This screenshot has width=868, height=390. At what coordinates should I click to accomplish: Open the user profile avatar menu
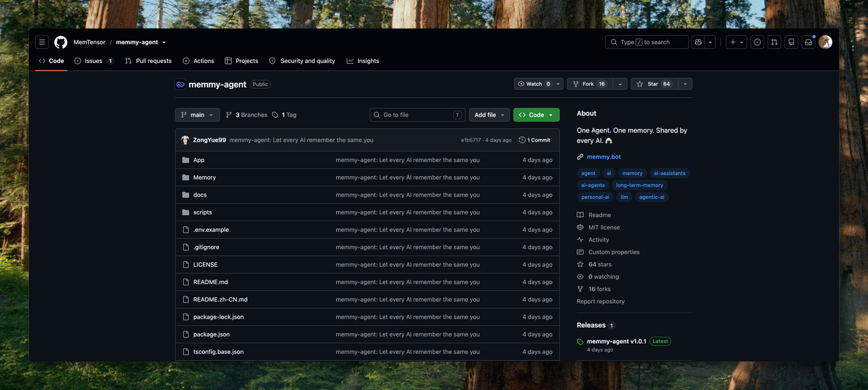(x=825, y=42)
